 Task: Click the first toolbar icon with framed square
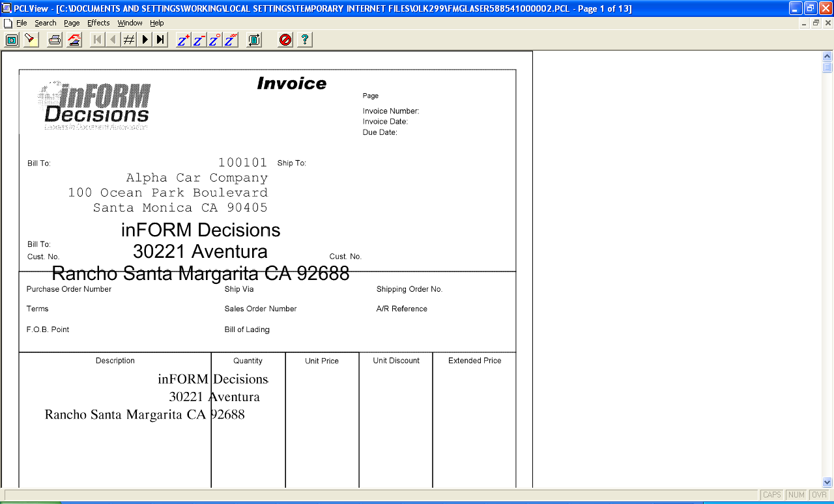pyautogui.click(x=12, y=40)
